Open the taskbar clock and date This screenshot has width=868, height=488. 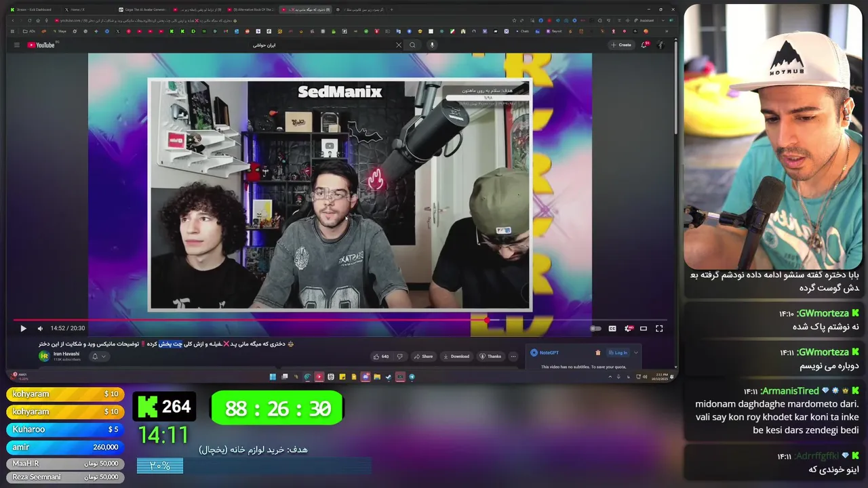(660, 377)
